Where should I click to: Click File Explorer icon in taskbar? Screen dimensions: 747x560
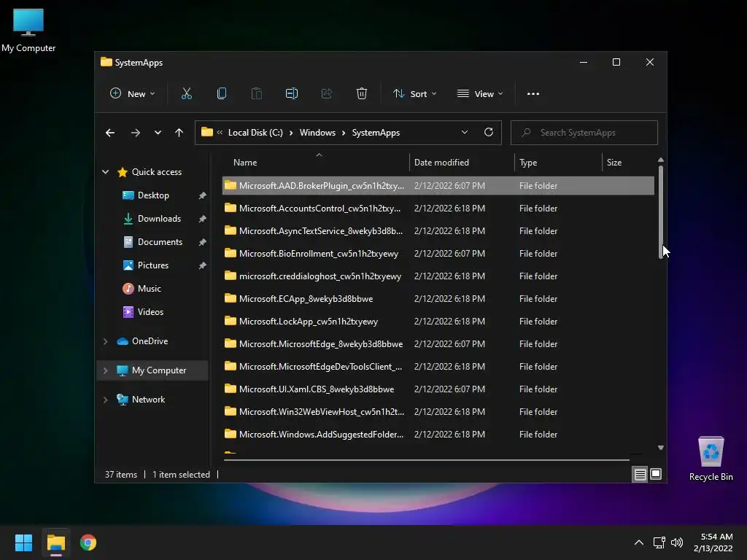tap(55, 542)
